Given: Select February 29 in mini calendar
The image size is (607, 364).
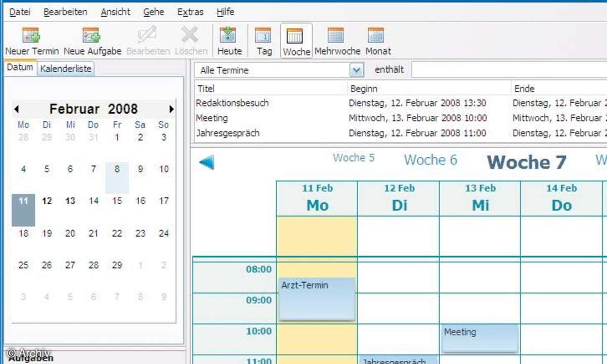Looking at the screenshot, I should pyautogui.click(x=117, y=265).
